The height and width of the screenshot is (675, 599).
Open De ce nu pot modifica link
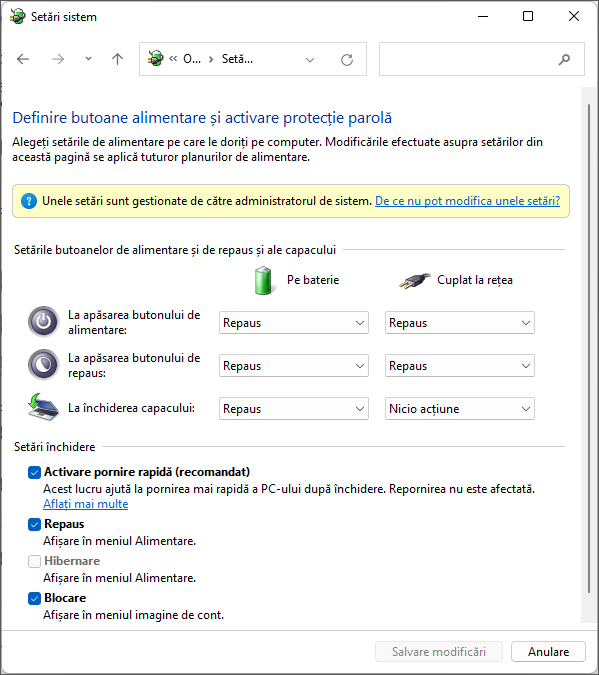(467, 201)
